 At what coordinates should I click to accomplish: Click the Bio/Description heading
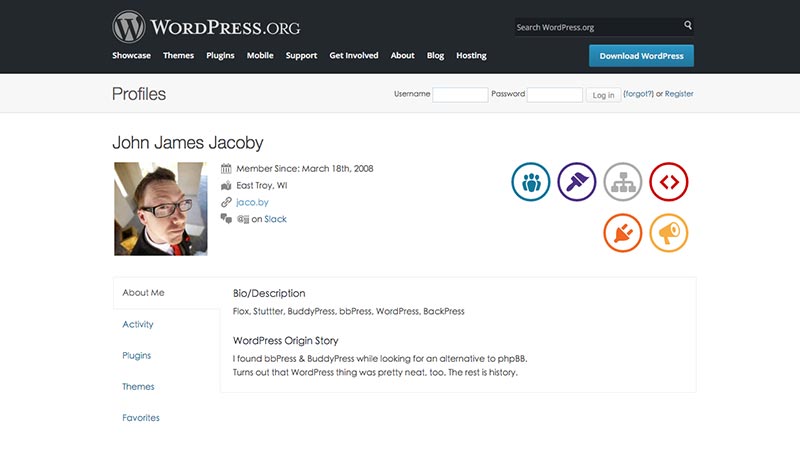[269, 293]
